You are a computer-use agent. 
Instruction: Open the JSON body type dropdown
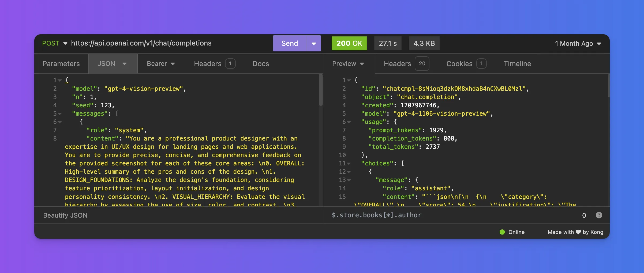tap(113, 64)
